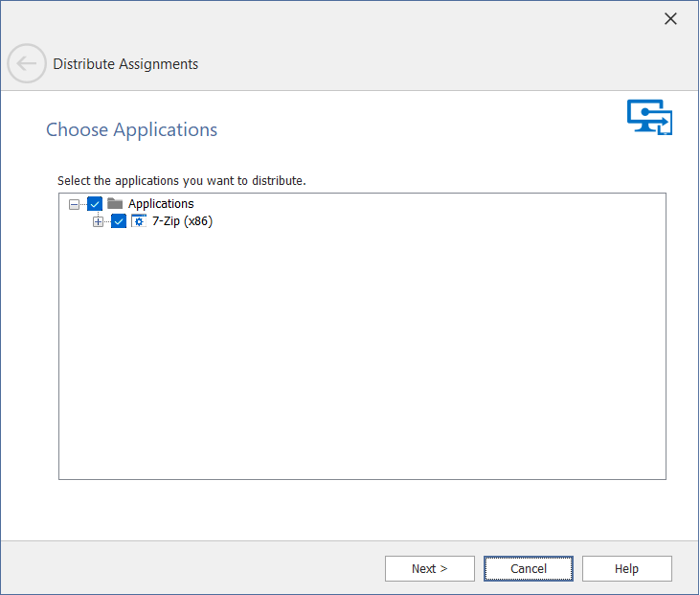The image size is (700, 595).
Task: Click the Choose Applications heading
Action: pyautogui.click(x=131, y=129)
